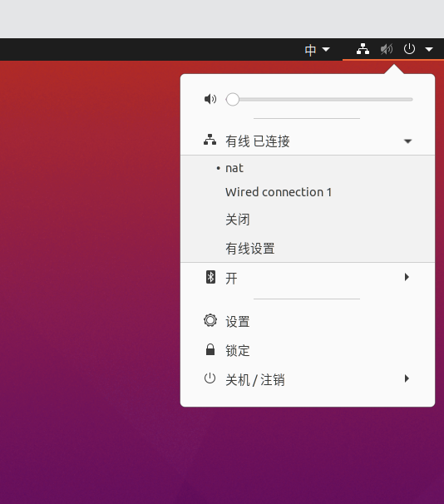Open the 中 input method indicator
This screenshot has width=444, height=504.
[317, 50]
